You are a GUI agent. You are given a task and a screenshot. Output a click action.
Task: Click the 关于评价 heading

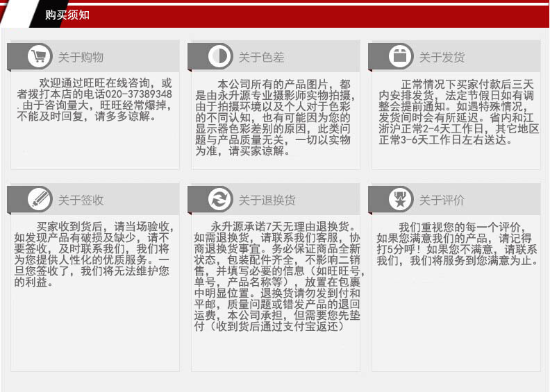click(x=442, y=201)
